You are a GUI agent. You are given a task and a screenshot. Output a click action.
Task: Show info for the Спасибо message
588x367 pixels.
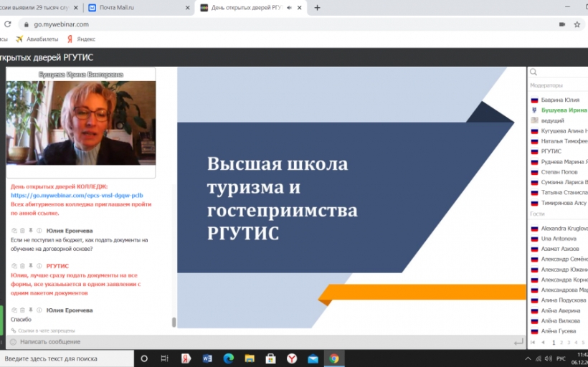pos(39,310)
